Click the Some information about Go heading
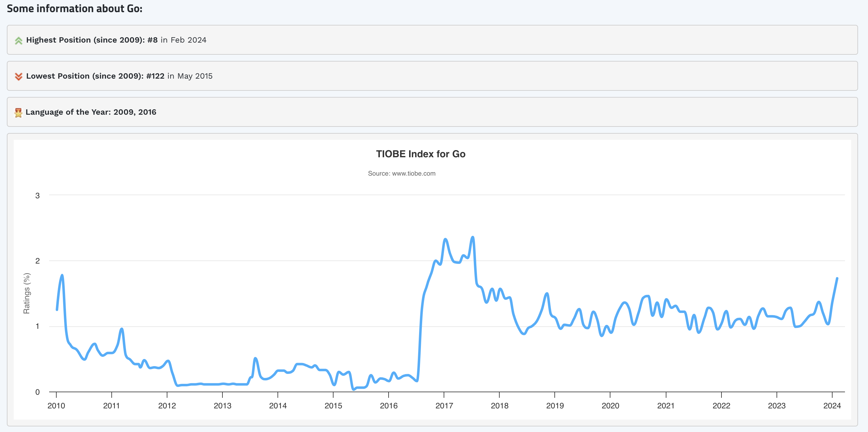 click(74, 8)
